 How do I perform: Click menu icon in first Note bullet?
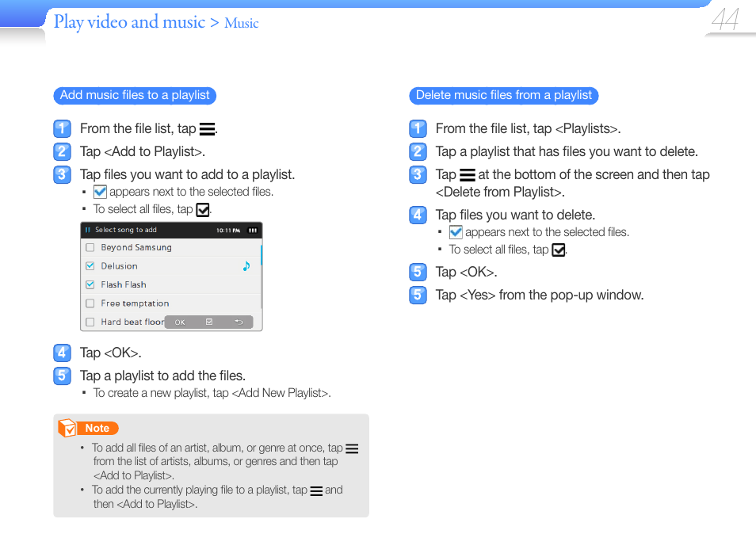pyautogui.click(x=352, y=448)
